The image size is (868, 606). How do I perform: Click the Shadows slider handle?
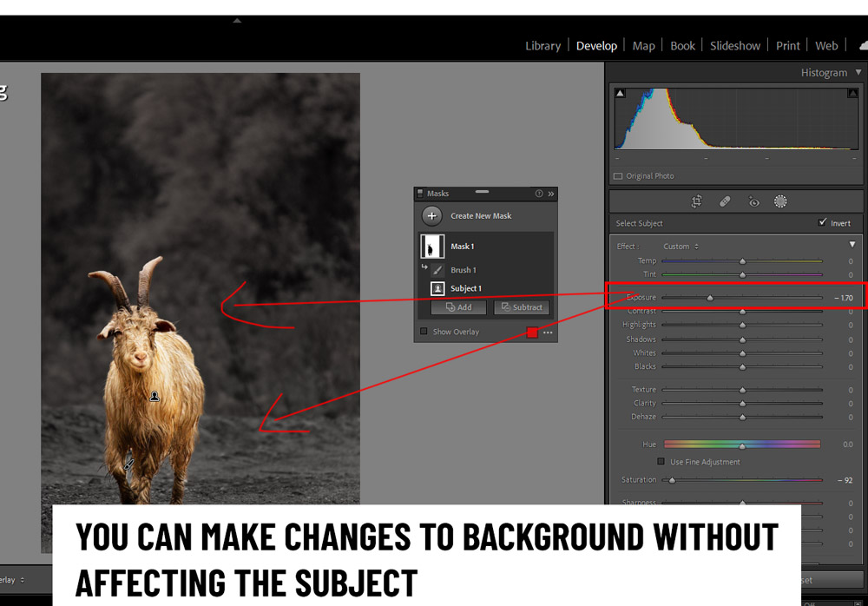pos(742,339)
